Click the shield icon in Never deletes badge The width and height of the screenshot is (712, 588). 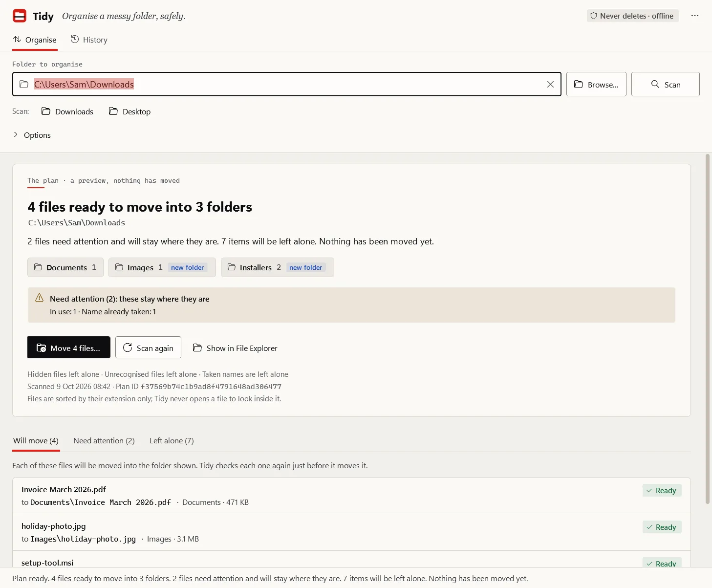click(594, 16)
